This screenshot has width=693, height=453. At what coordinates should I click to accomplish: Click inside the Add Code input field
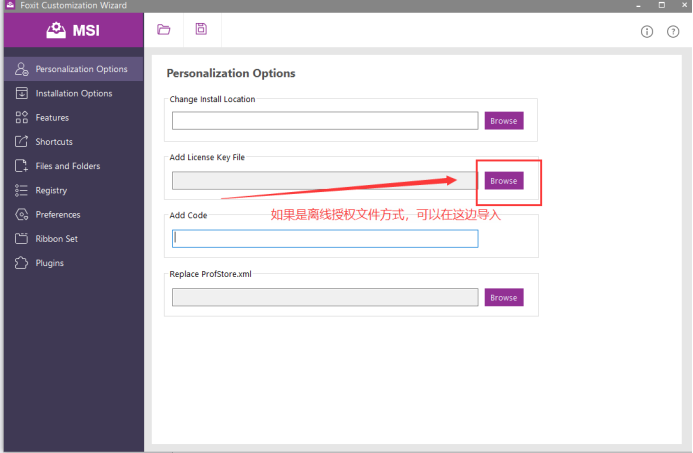pos(325,239)
